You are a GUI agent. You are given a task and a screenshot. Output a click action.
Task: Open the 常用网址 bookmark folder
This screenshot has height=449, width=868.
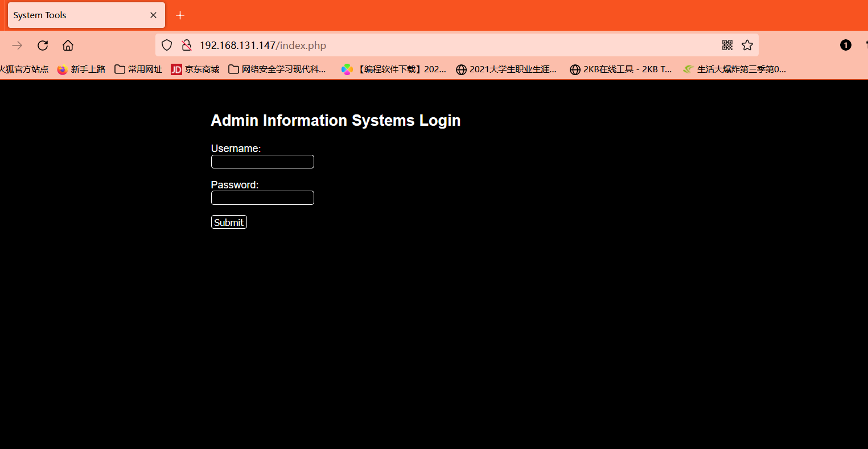(x=138, y=69)
